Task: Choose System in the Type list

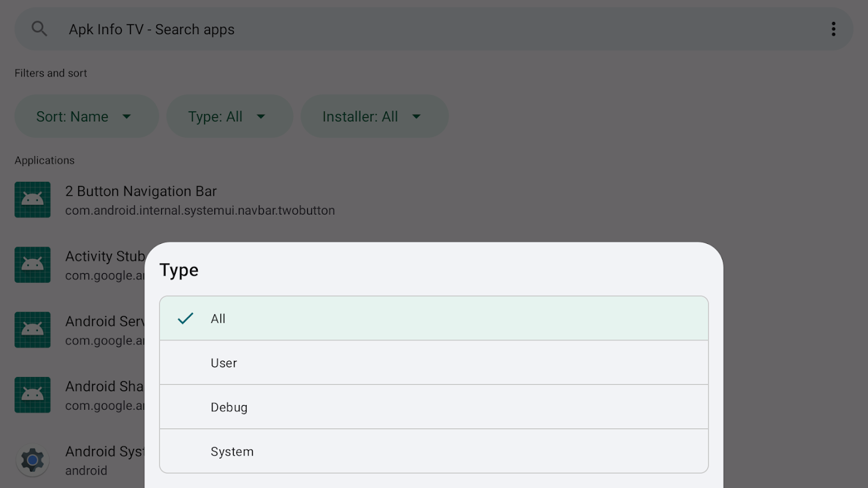Action: click(433, 451)
